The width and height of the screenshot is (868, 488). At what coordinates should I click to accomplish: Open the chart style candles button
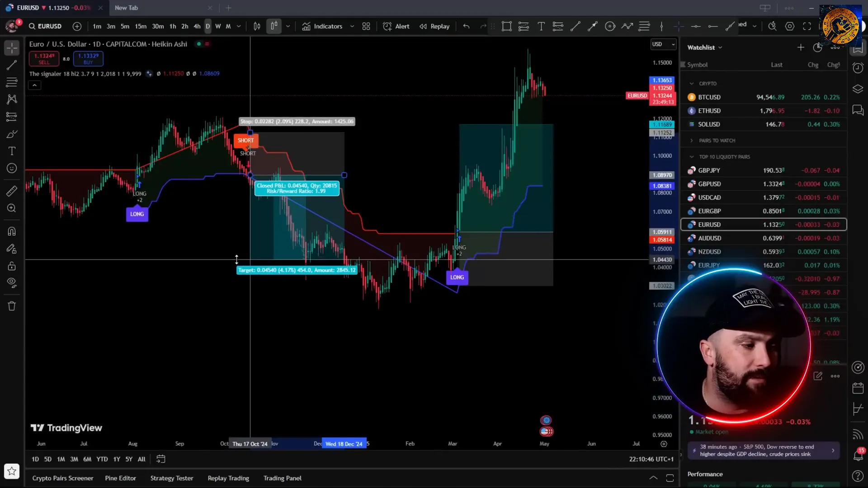coord(274,26)
